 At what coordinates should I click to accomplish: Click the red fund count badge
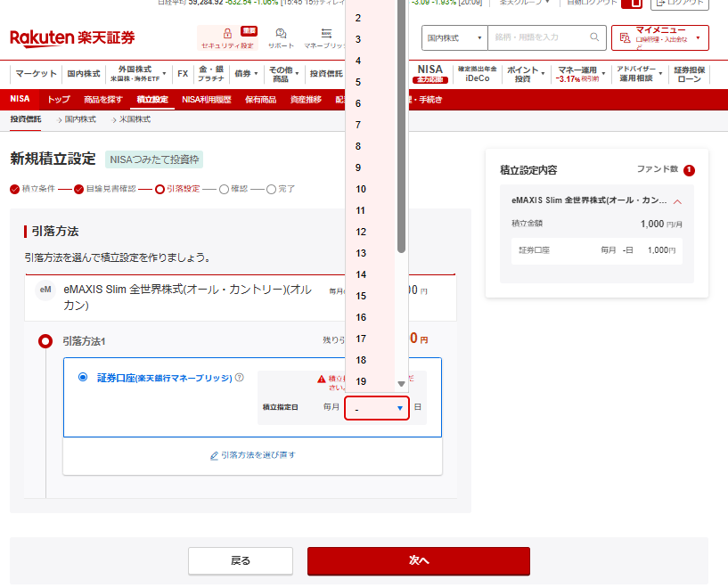coord(689,170)
